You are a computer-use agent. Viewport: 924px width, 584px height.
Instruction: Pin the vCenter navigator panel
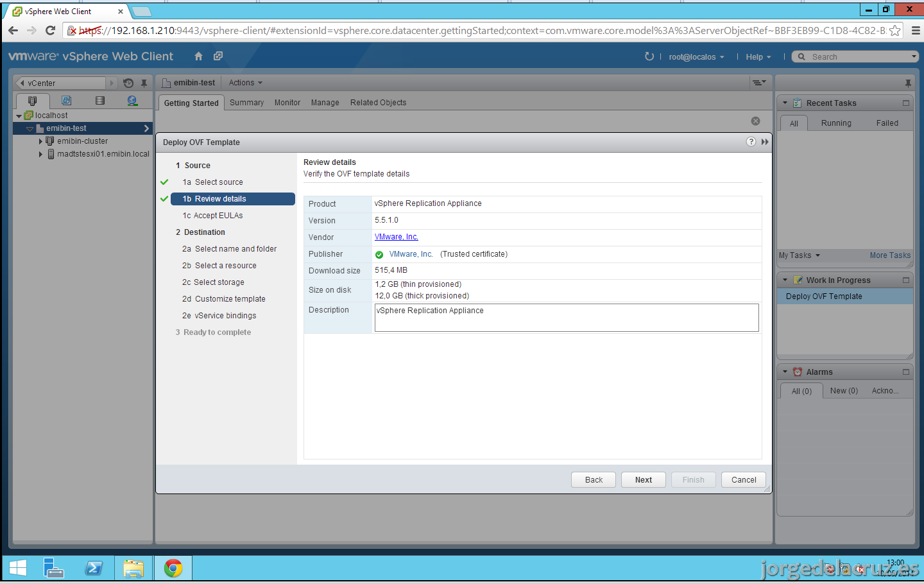coord(144,83)
